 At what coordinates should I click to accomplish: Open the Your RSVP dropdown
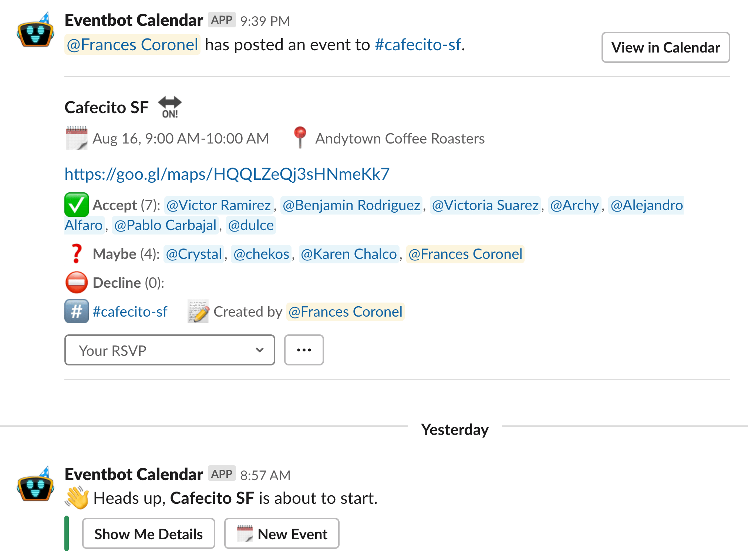click(x=169, y=350)
